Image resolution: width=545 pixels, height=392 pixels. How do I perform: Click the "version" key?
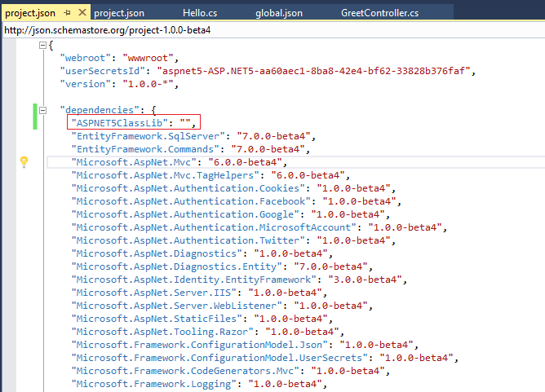pyautogui.click(x=86, y=84)
